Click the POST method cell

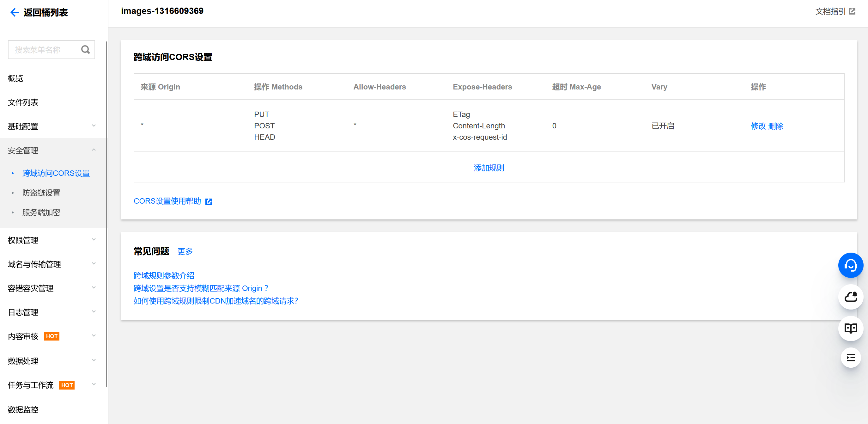(264, 126)
